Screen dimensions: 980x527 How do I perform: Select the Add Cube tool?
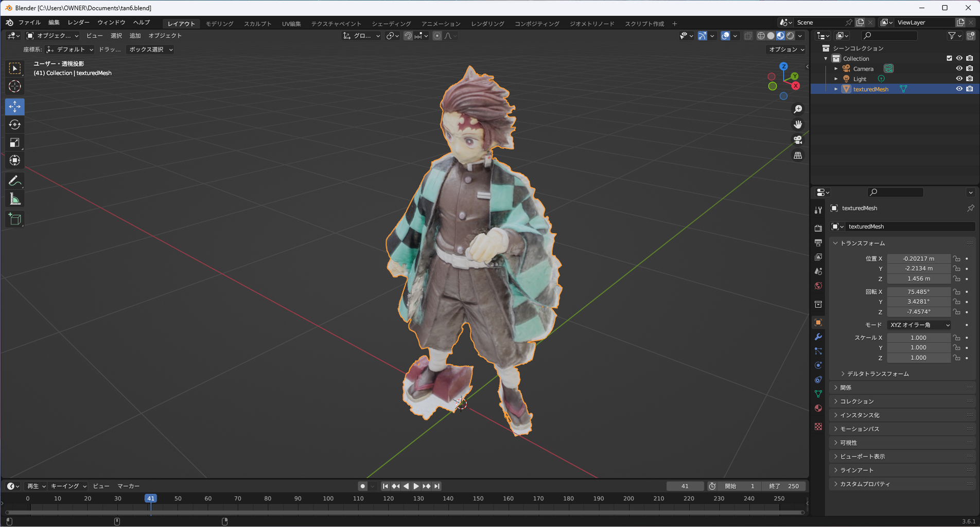[x=15, y=219]
